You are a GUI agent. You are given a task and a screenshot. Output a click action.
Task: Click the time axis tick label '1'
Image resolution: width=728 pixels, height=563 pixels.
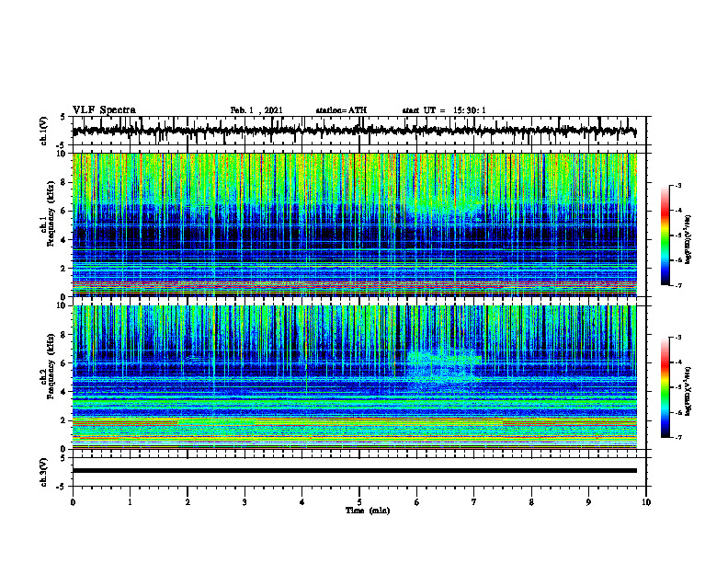(x=130, y=502)
